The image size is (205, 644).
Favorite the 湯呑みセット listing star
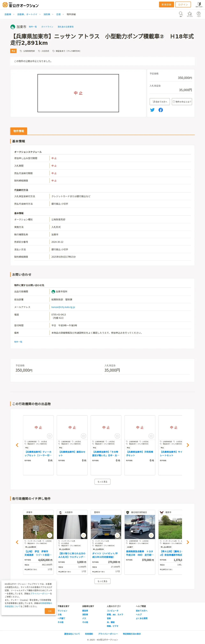tap(84, 436)
